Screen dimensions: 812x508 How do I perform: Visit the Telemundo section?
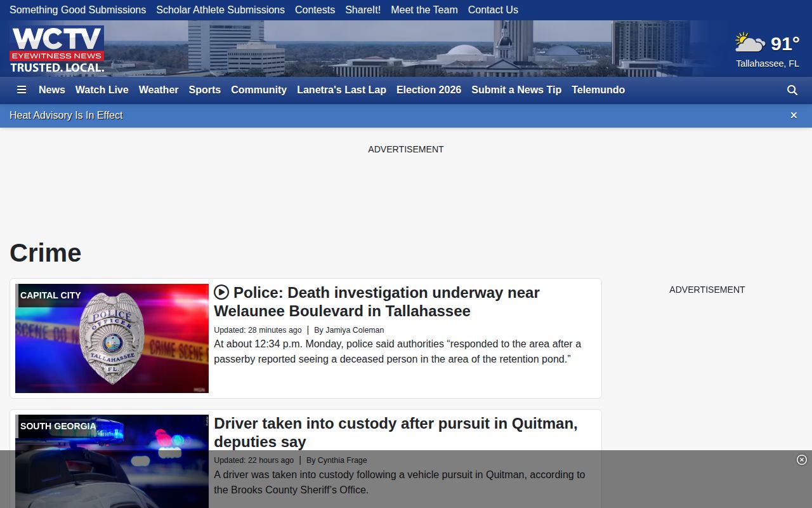click(x=598, y=90)
